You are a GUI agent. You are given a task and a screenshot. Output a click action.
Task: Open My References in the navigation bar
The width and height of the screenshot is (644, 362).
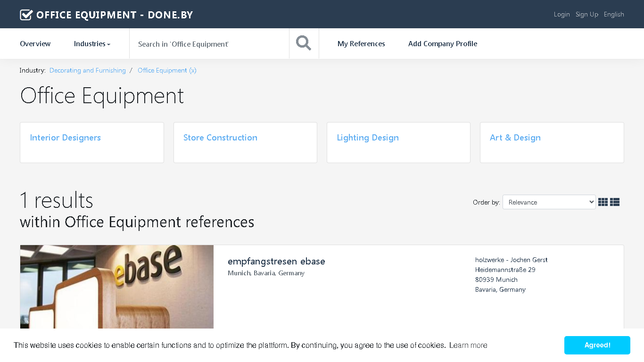pos(361,43)
